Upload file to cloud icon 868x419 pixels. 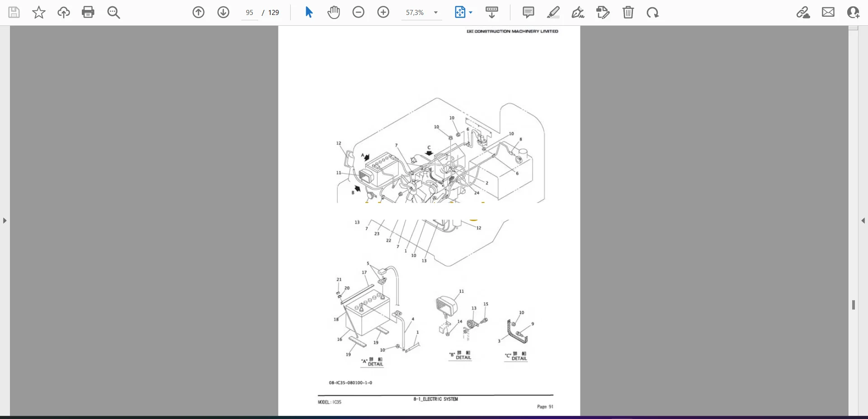click(x=64, y=12)
